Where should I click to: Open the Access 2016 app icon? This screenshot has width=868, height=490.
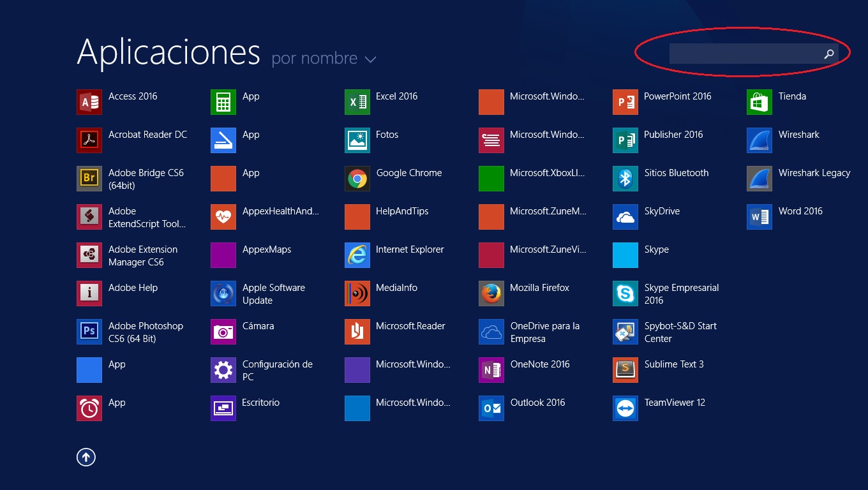coord(89,102)
